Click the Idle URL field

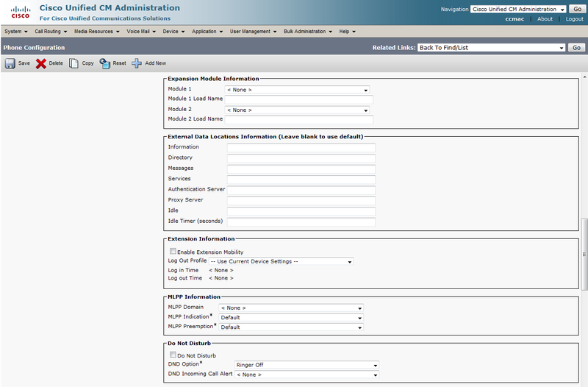301,211
